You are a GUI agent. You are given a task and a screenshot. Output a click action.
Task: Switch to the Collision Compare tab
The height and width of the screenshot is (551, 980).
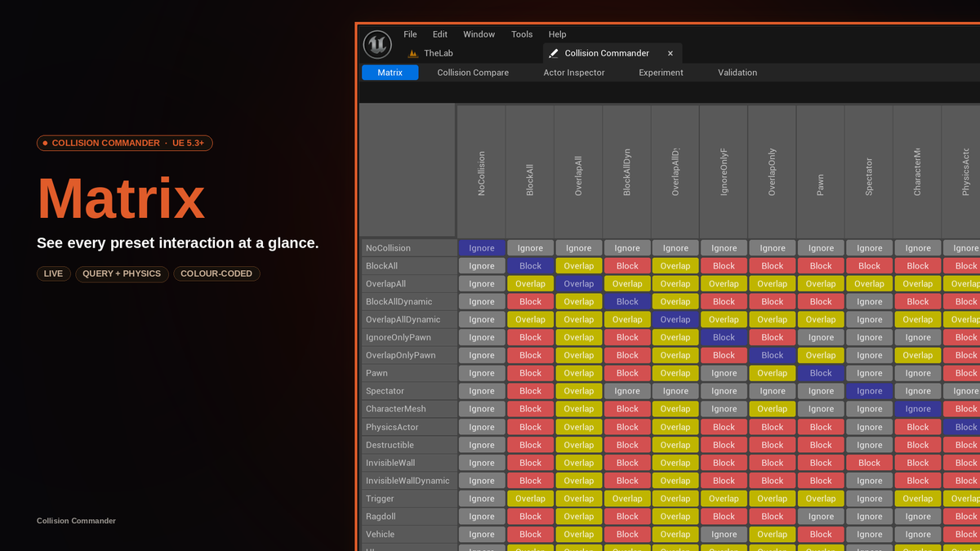(473, 73)
